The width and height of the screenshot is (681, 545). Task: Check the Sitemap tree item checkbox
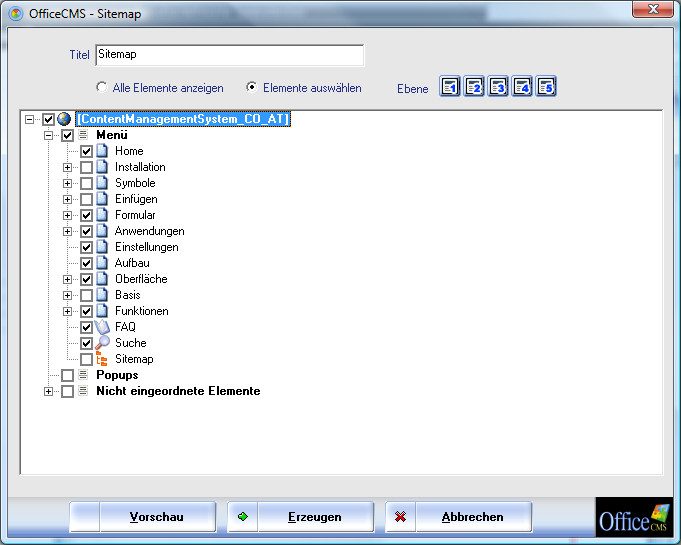[x=86, y=360]
